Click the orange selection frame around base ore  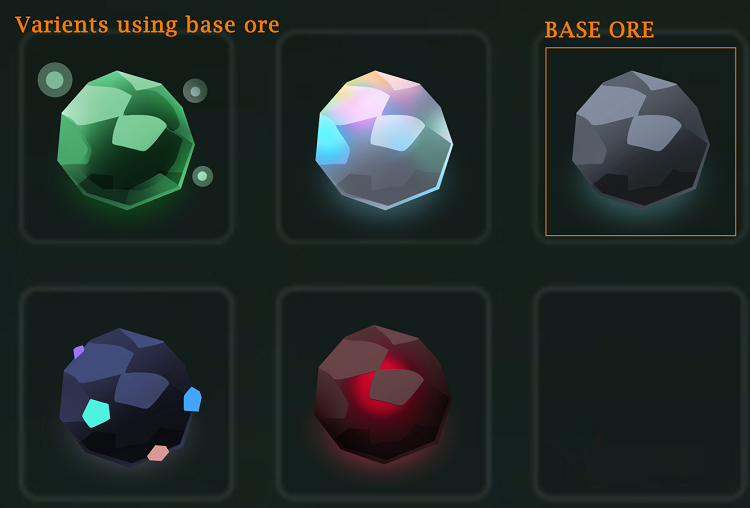point(640,48)
